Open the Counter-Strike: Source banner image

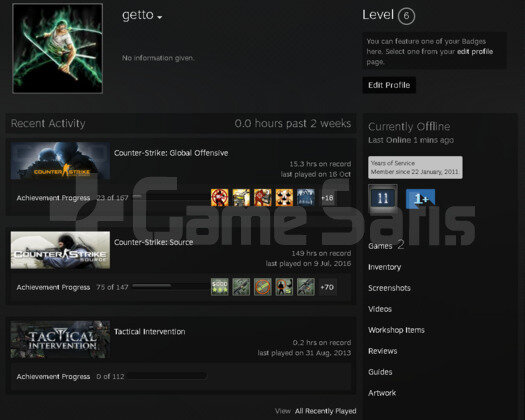(60, 250)
